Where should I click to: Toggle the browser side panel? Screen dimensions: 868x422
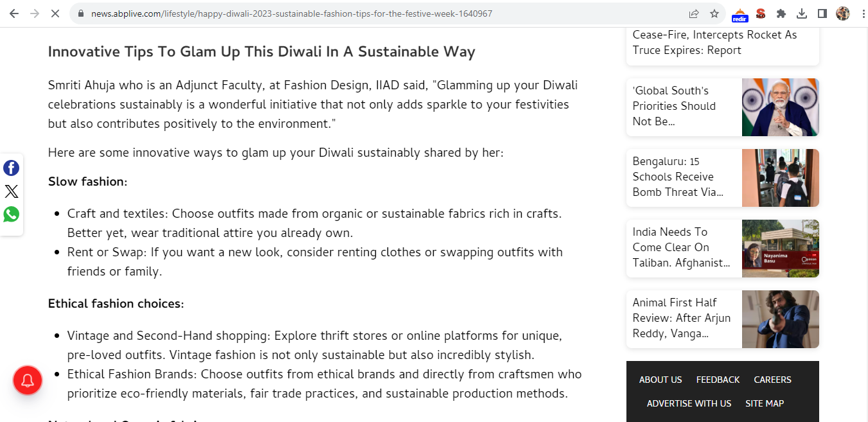point(822,13)
